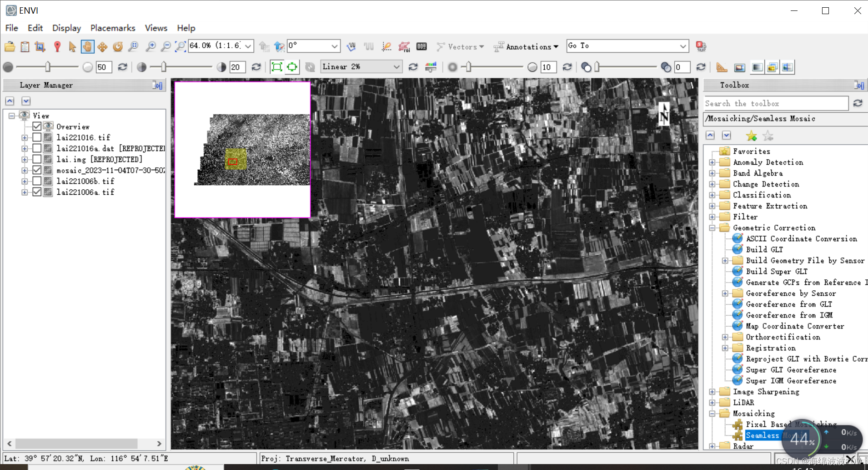Click the toolbox favorites star icon

coord(751,136)
